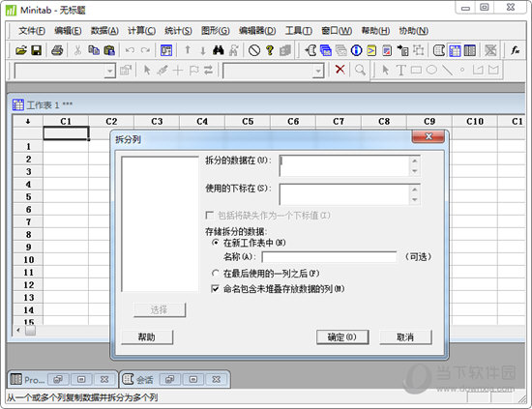Click the 使用的下标在 input box
Viewport: 532px width, 409px height.
[x=344, y=194]
